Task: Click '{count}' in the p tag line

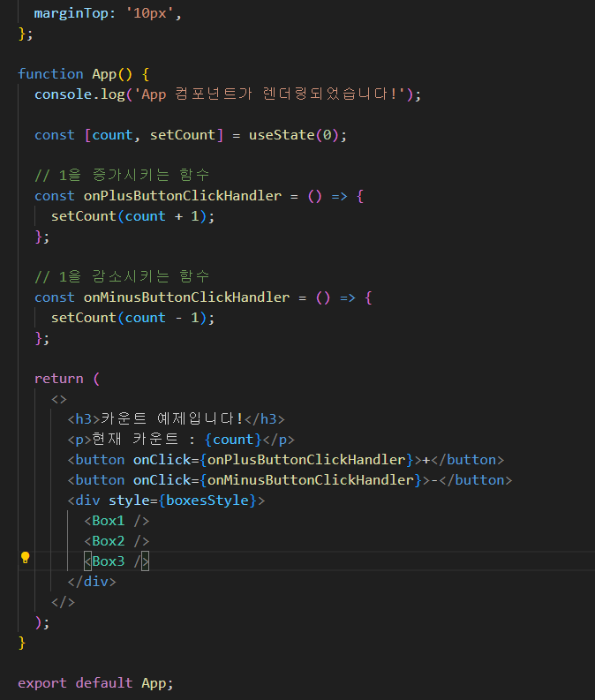Action: [232, 440]
